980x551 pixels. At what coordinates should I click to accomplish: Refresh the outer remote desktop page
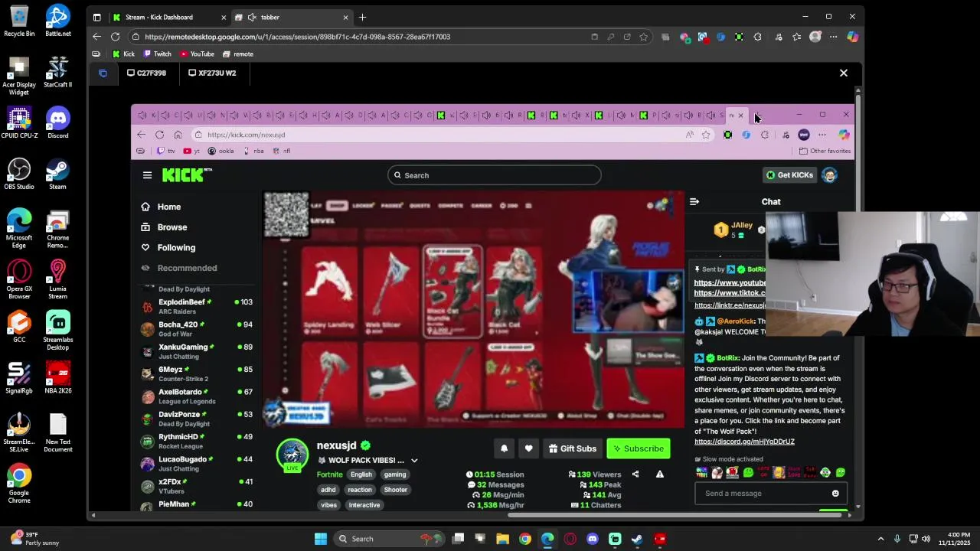(115, 37)
